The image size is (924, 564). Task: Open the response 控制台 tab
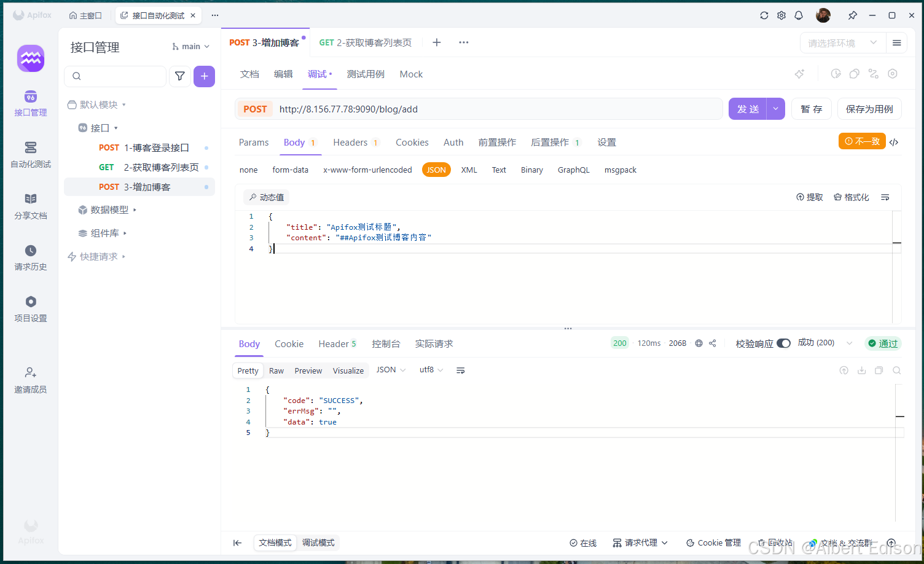point(386,344)
